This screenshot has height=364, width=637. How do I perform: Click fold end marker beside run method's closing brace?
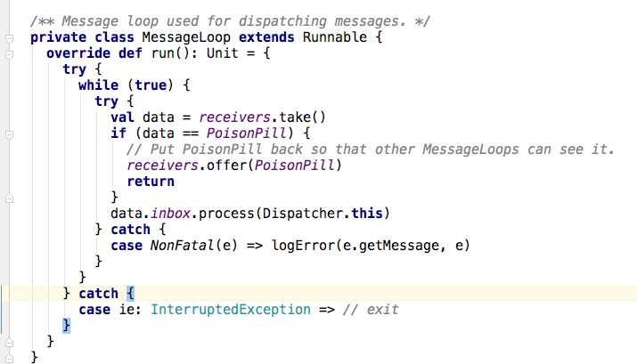(7, 342)
